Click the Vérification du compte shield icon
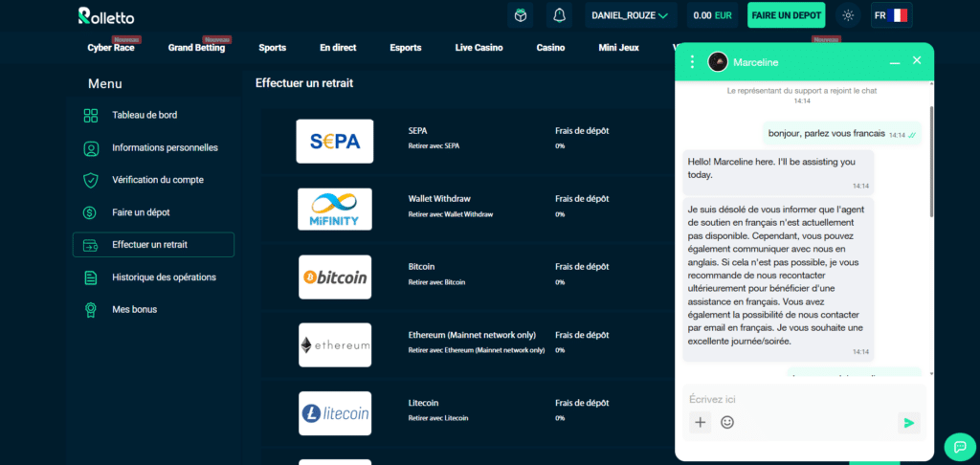 click(x=91, y=180)
